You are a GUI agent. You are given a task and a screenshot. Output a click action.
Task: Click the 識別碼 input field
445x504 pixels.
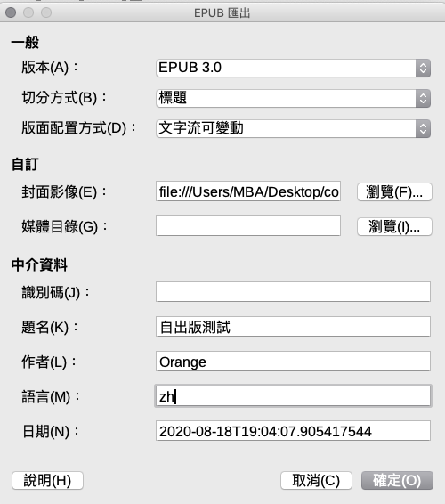293,292
